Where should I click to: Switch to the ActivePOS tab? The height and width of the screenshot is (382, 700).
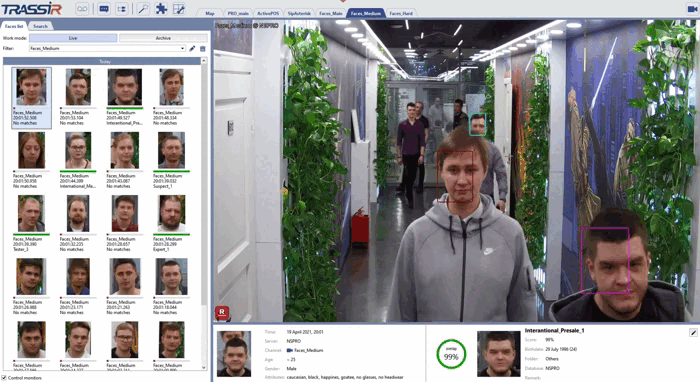268,13
